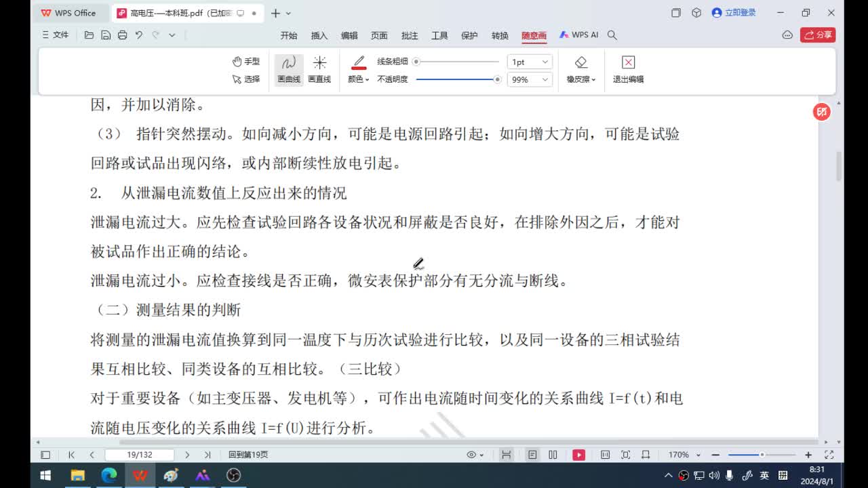The image size is (868, 488).
Task: Open the WPS AI panel
Action: [x=578, y=35]
